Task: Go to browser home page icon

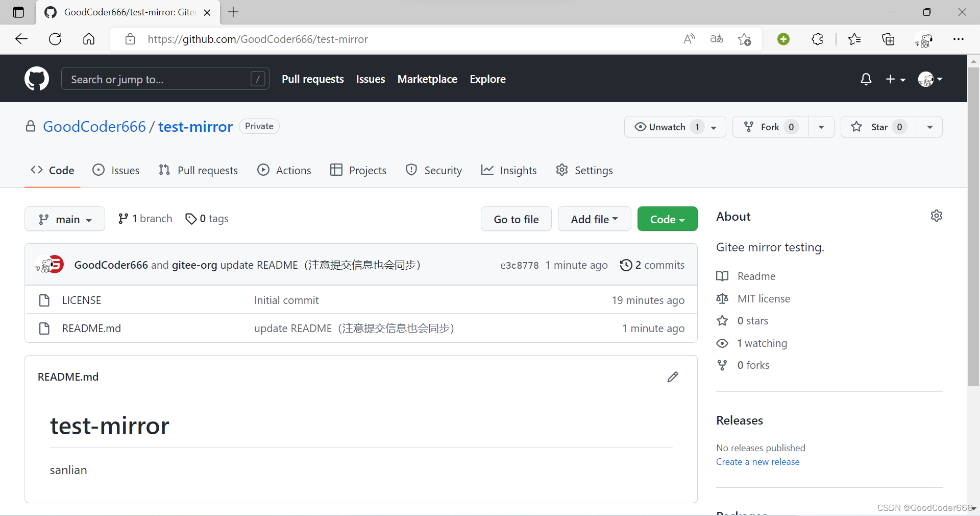Action: coord(89,39)
